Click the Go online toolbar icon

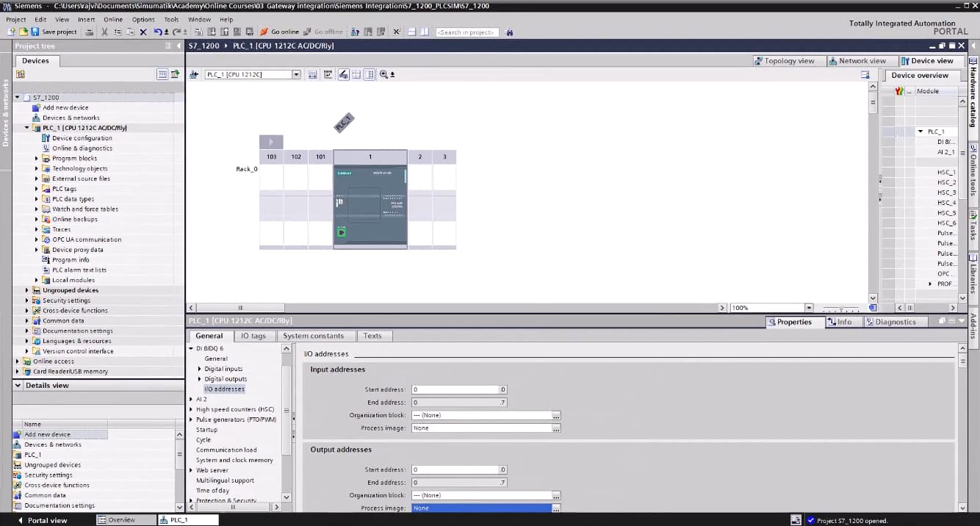click(x=280, y=32)
